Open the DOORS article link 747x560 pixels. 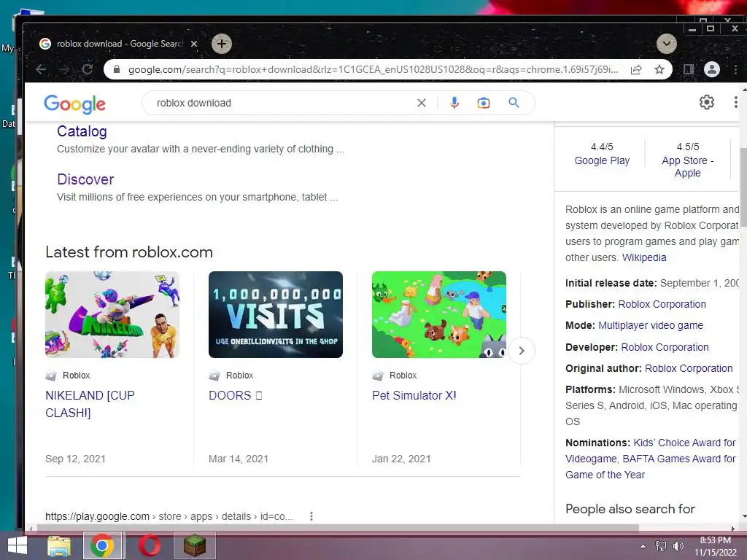[236, 396]
